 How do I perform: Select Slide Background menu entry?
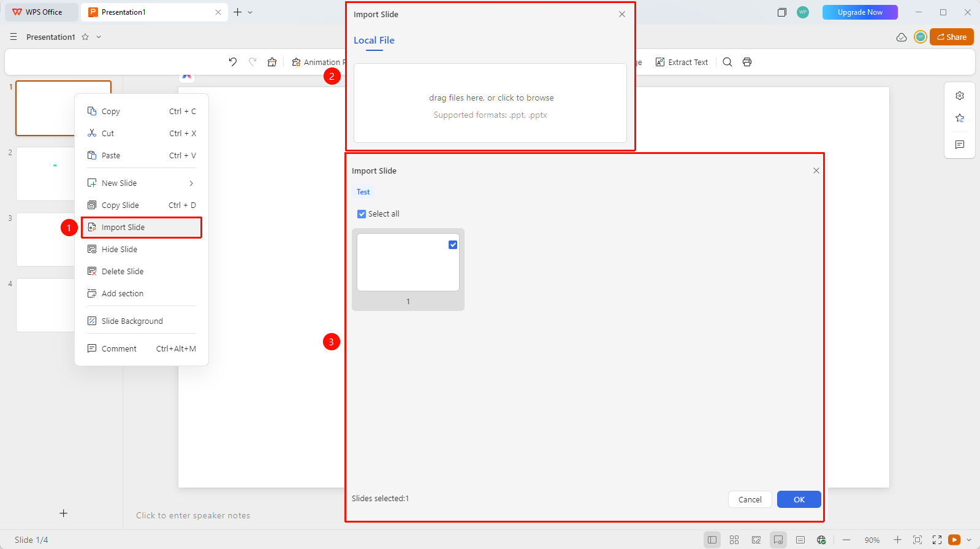coord(142,321)
